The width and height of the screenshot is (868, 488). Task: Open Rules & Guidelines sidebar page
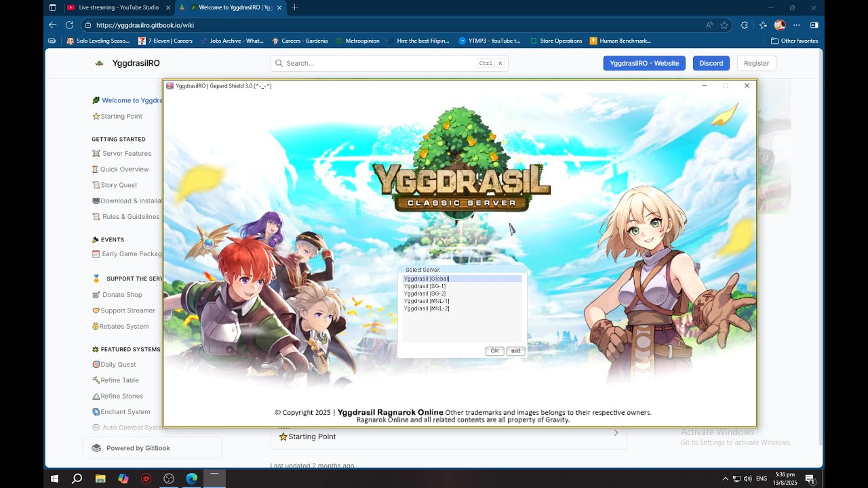point(126,216)
